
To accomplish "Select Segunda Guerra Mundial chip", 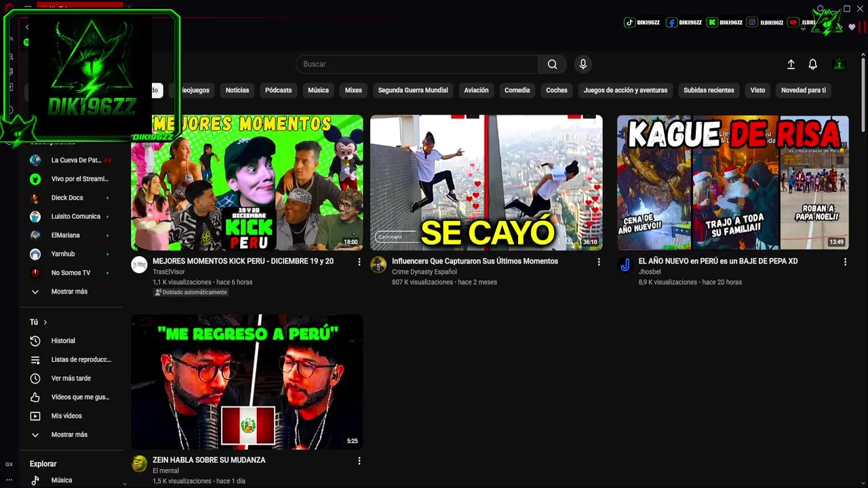I will 413,90.
